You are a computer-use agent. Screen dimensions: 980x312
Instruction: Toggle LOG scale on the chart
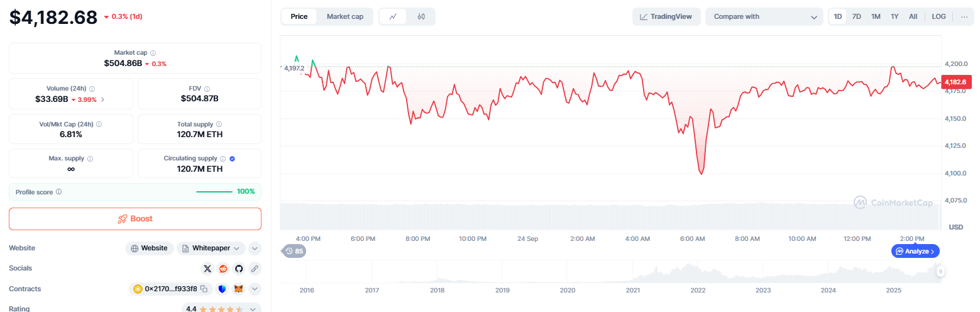[x=939, y=16]
